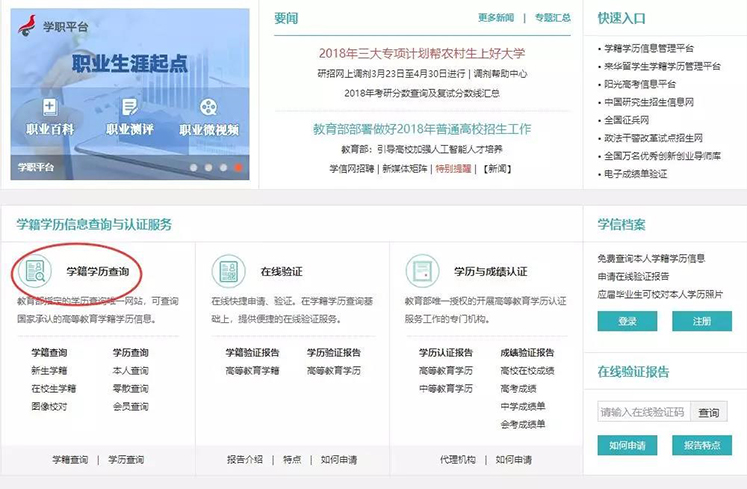The width and height of the screenshot is (747, 489).
Task: Select the highlighted orange carousel dot
Action: (x=238, y=168)
